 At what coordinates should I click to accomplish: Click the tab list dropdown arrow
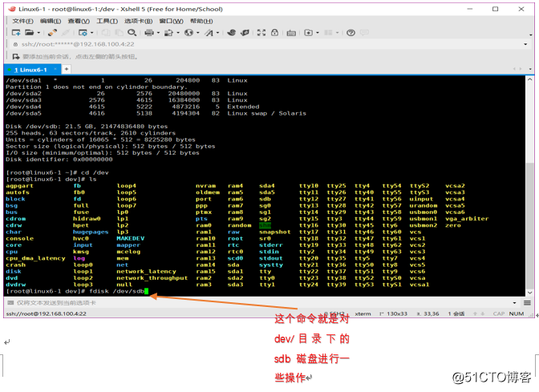click(530, 70)
